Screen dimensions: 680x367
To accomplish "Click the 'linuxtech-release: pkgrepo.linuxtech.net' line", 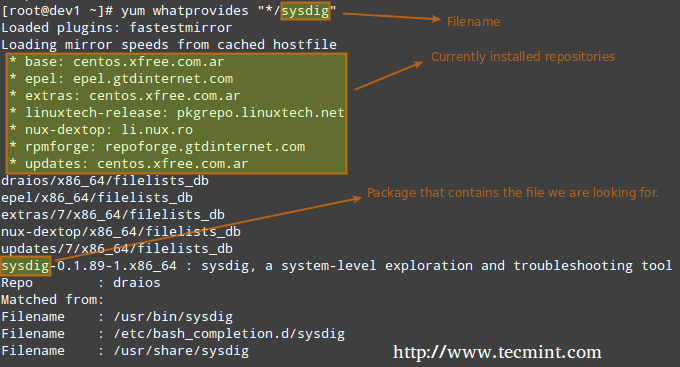I will pyautogui.click(x=177, y=112).
